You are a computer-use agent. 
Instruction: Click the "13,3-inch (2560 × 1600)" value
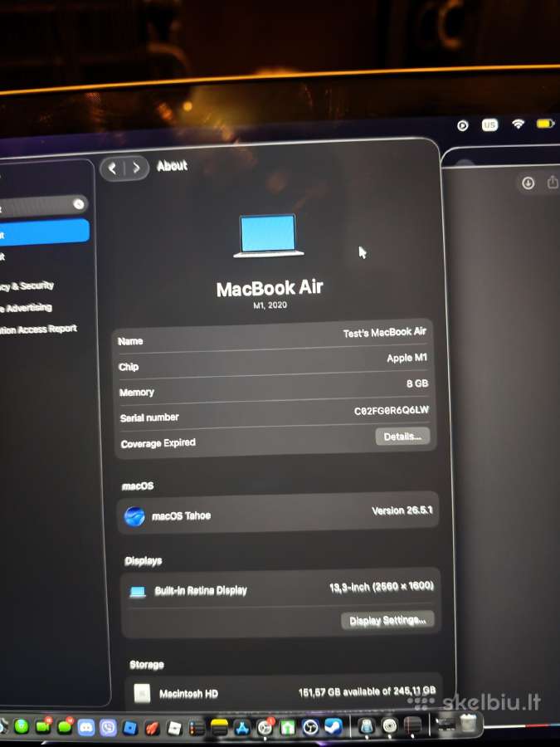point(382,587)
